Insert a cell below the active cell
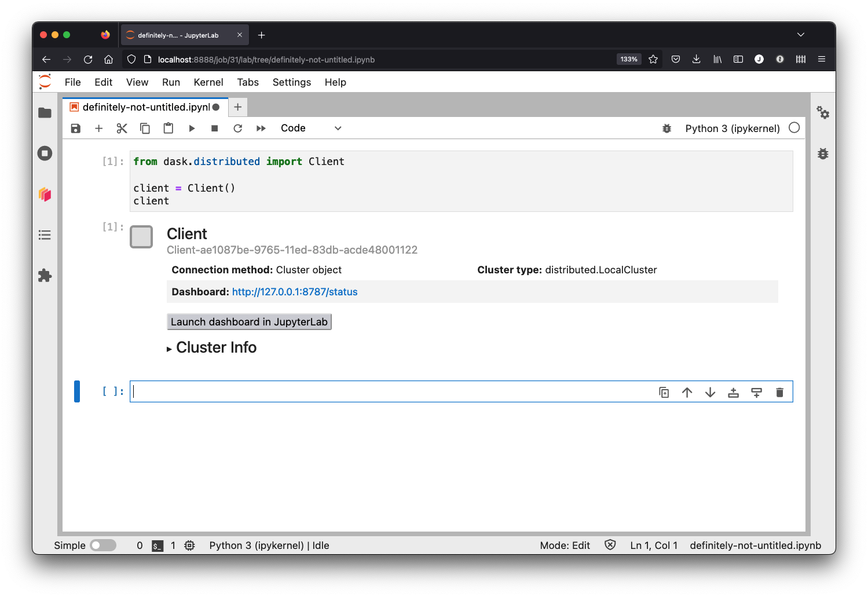Image resolution: width=868 pixels, height=597 pixels. pyautogui.click(x=757, y=393)
